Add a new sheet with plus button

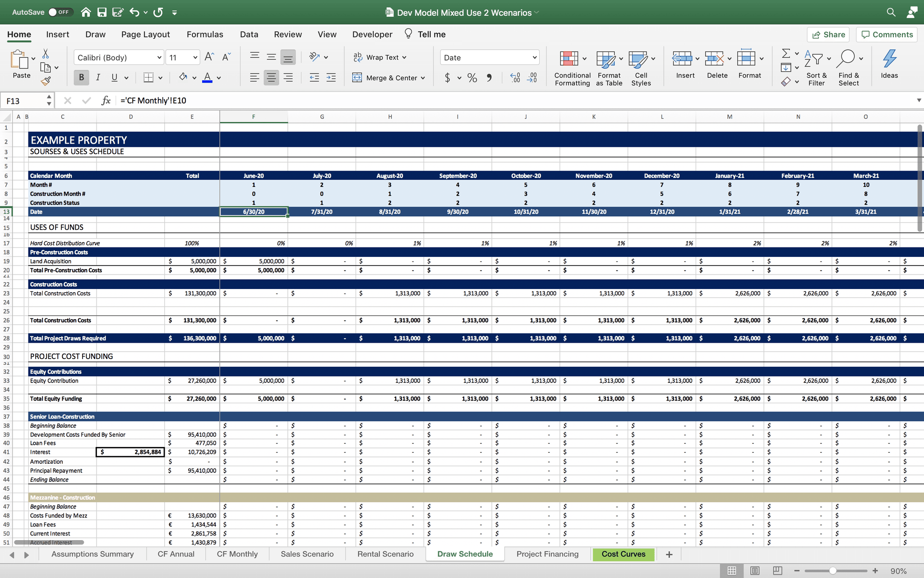tap(669, 555)
